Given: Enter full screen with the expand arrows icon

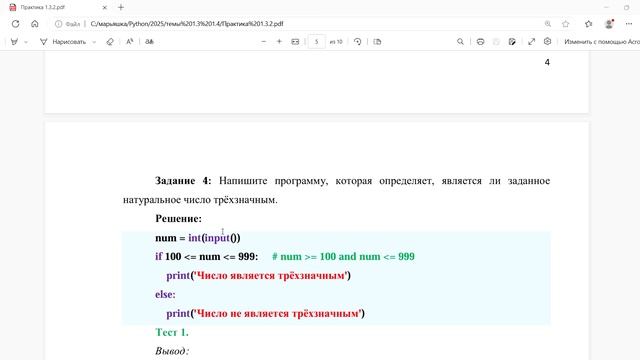Looking at the screenshot, I should [x=531, y=42].
